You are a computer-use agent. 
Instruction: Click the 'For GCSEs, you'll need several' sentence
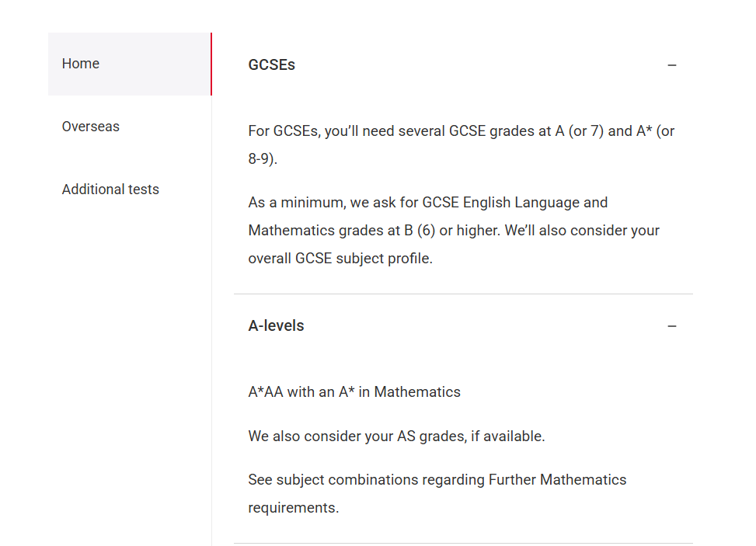tap(461, 131)
